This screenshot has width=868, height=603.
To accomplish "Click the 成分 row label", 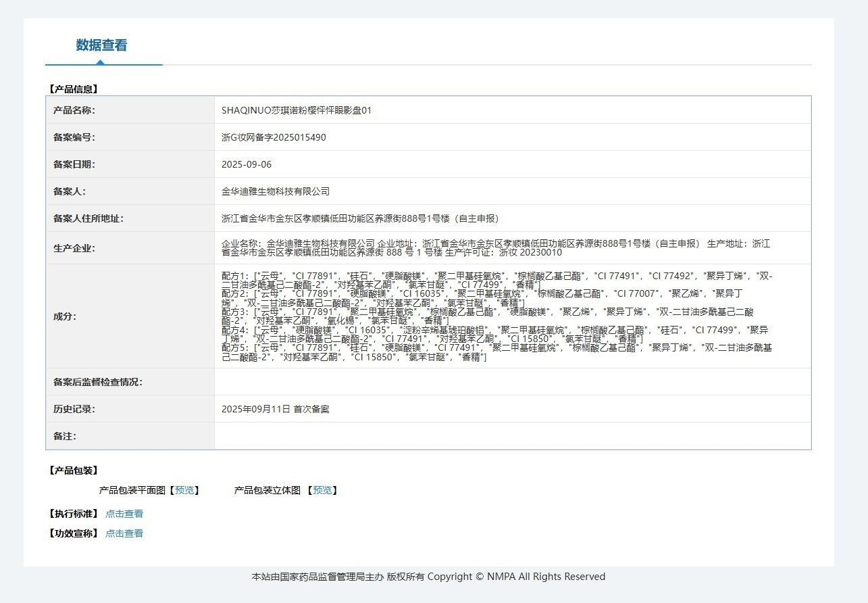I will tap(65, 316).
